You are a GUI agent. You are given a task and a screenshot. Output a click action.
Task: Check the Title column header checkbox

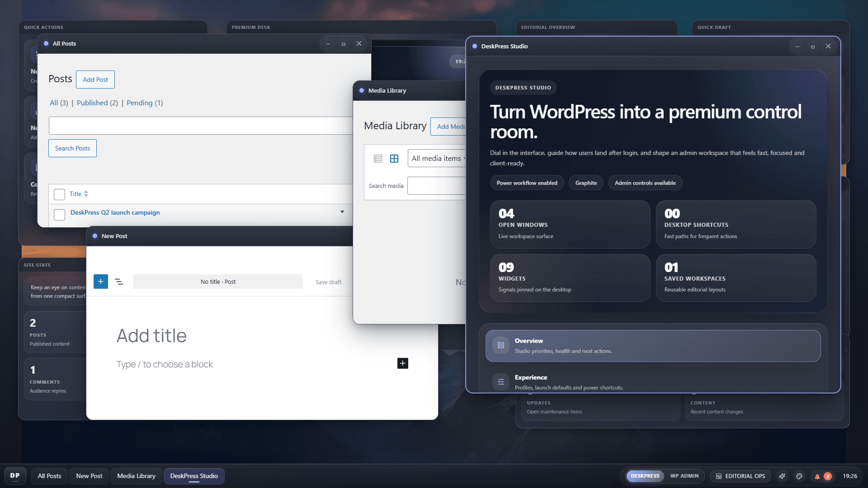click(x=59, y=194)
